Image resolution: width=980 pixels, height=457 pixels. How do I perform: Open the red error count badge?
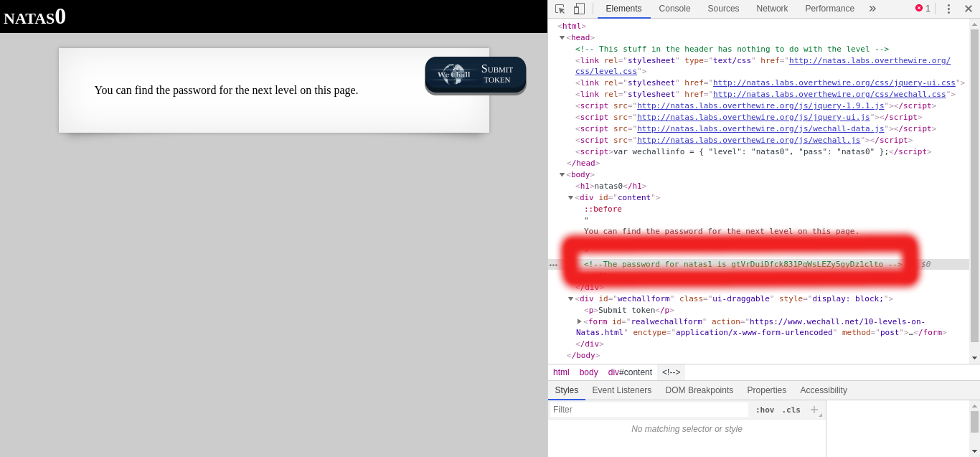[x=923, y=9]
